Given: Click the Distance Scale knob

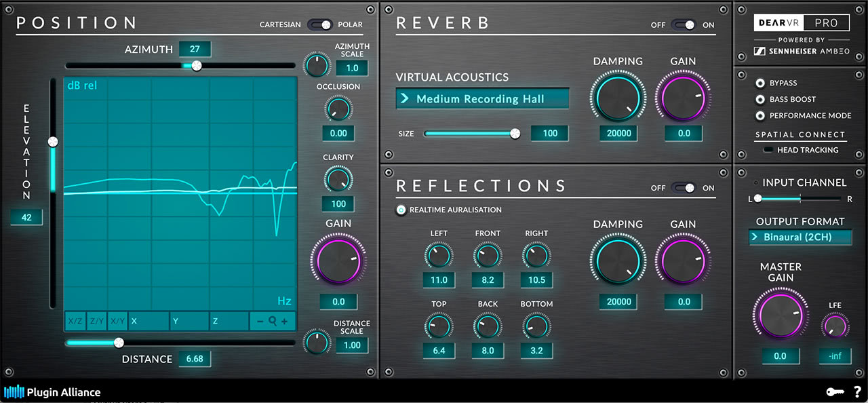Looking at the screenshot, I should pyautogui.click(x=316, y=341).
